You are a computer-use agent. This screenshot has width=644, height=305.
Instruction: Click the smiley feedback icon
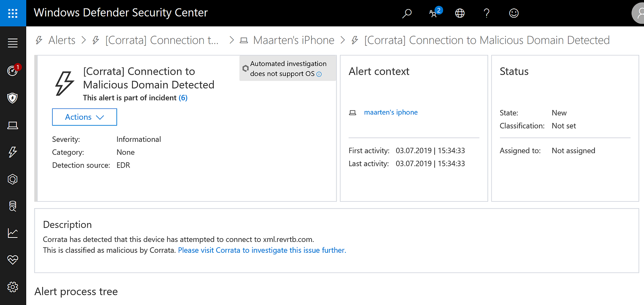point(514,13)
